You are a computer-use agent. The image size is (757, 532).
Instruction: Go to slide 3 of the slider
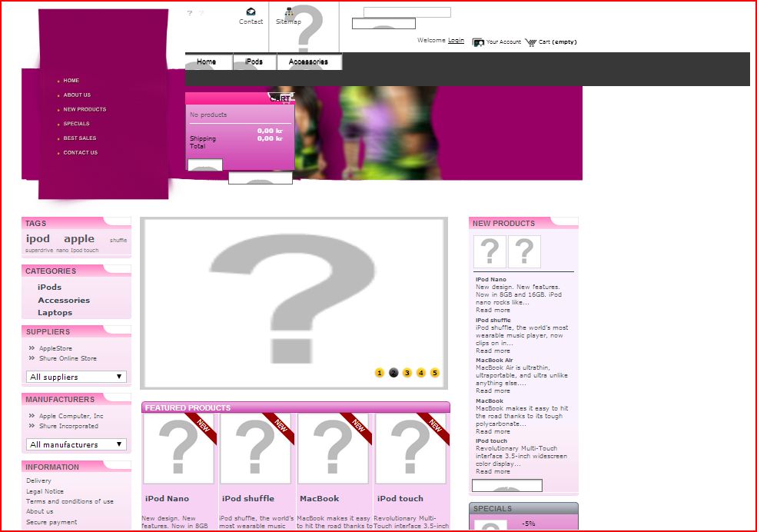407,373
